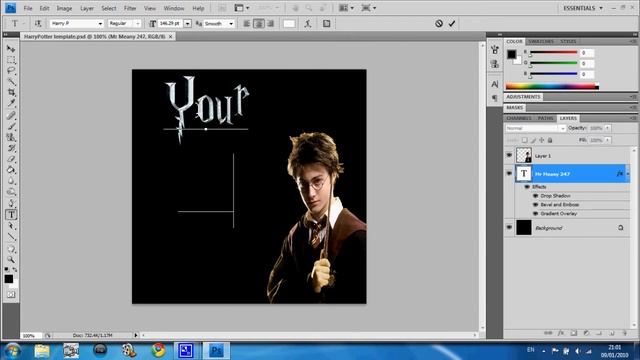Image resolution: width=640 pixels, height=360 pixels.
Task: Commit current text edits checkmark
Action: 452,24
